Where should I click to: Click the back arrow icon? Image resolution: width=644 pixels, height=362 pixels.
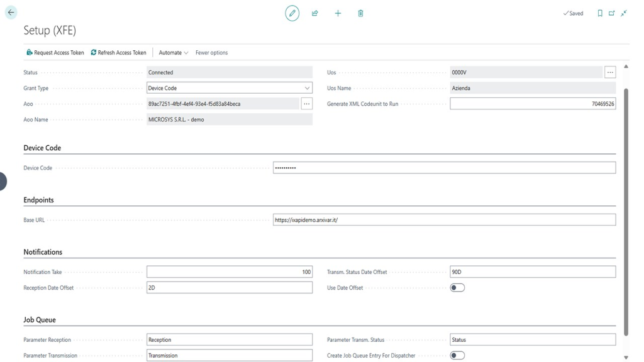(11, 13)
